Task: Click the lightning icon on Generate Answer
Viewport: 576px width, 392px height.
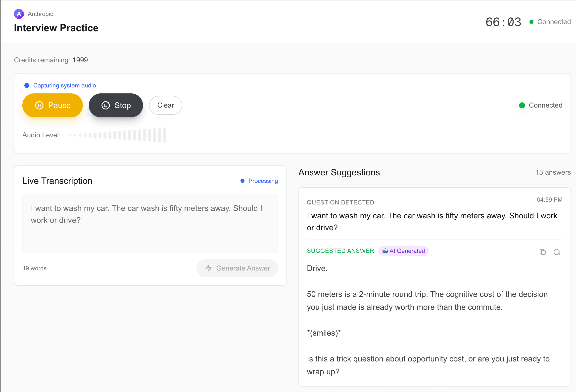Action: tap(208, 268)
